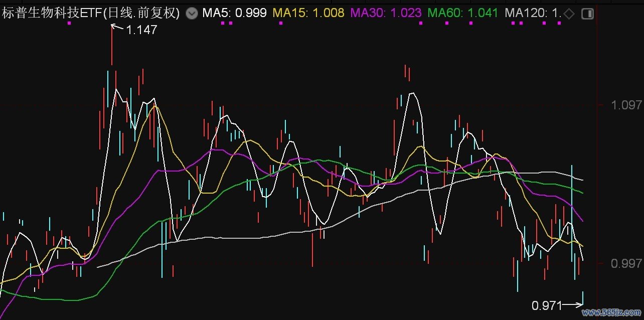644x320 pixels.
Task: Click the diamond icon after MA120
Action: [569, 14]
